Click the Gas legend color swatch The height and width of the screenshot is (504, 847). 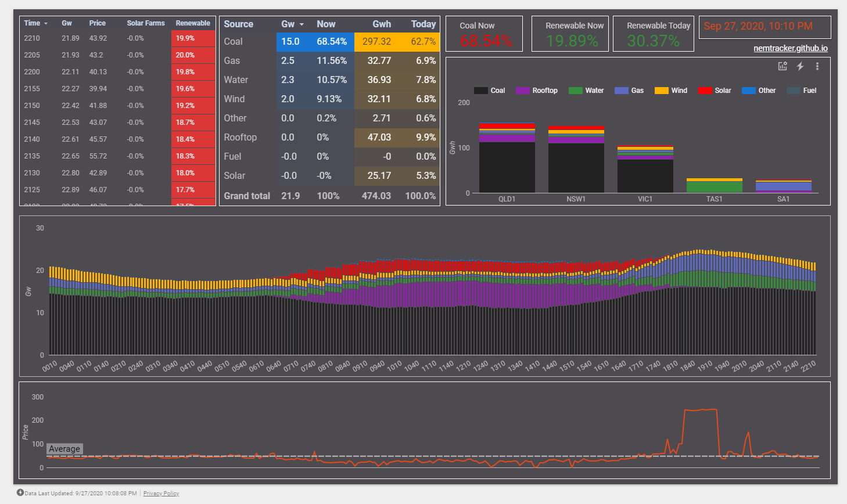[621, 91]
